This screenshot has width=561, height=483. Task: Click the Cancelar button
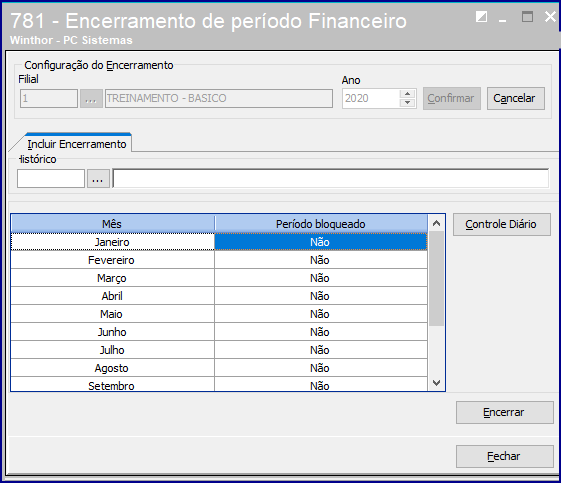[516, 98]
